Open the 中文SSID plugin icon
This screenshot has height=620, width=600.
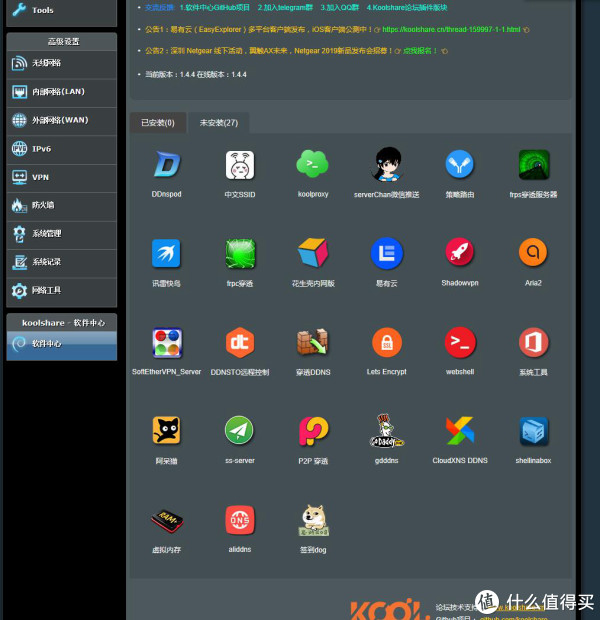240,164
